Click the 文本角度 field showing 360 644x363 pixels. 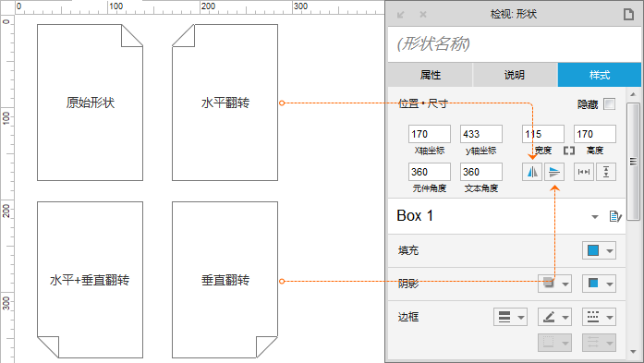[481, 172]
